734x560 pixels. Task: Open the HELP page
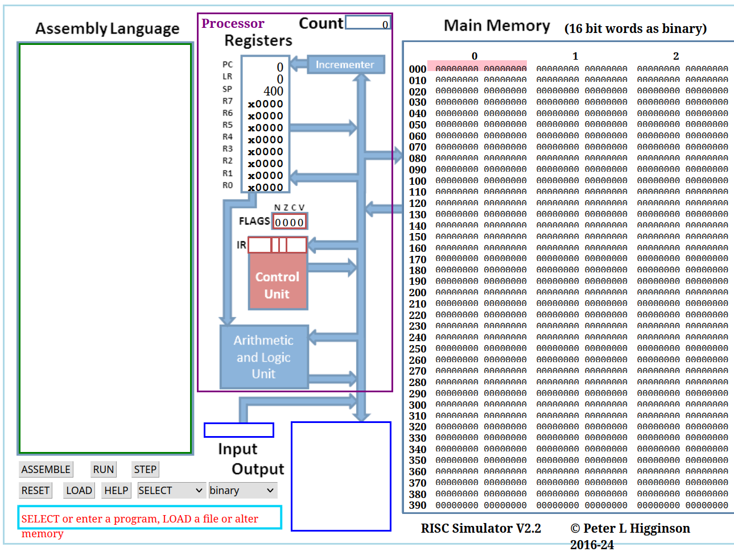116,490
